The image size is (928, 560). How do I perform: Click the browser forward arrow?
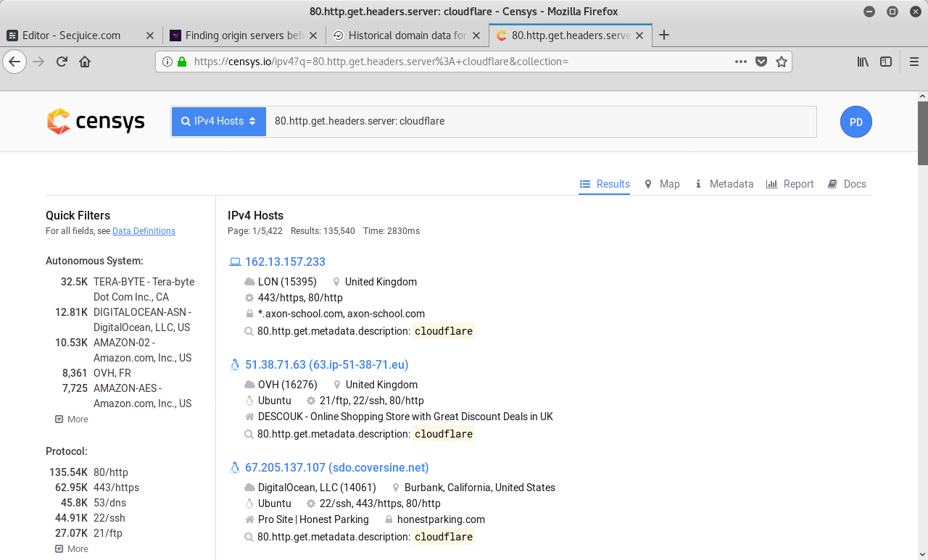click(x=38, y=62)
